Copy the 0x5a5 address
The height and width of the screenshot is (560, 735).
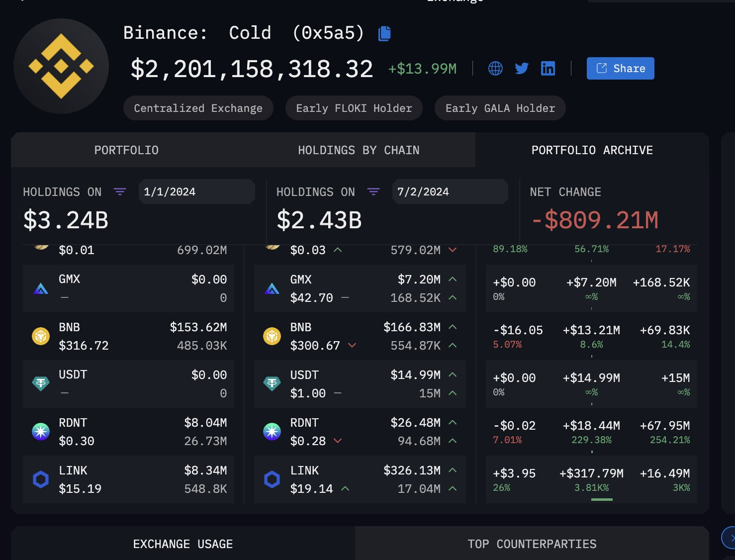384,33
